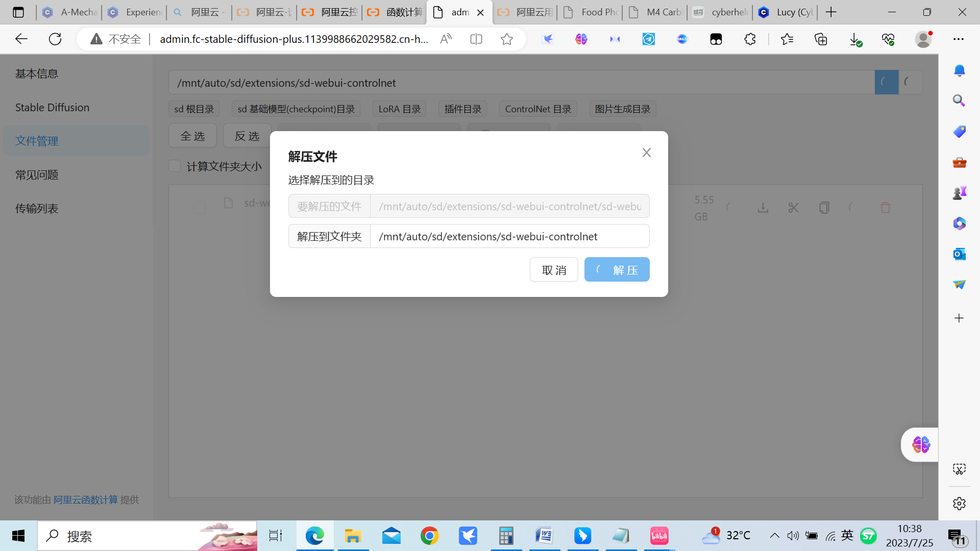Open the bilibili app in taskbar
This screenshot has height=551, width=980.
(659, 536)
